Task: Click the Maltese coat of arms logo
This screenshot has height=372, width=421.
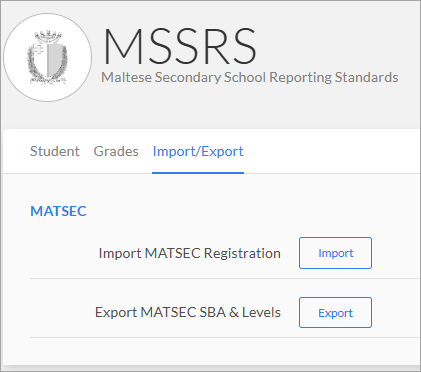Action: click(48, 57)
